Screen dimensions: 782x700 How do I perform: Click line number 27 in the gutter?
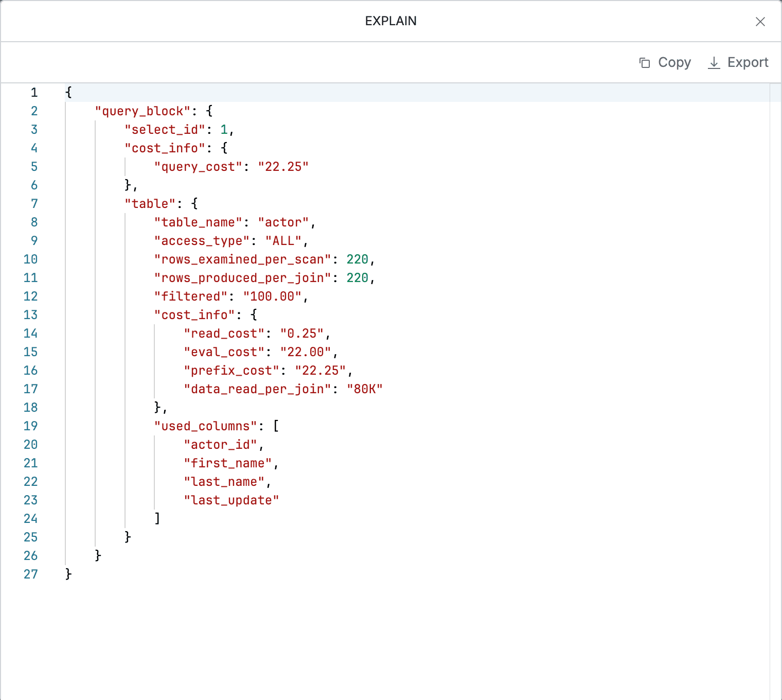[30, 574]
